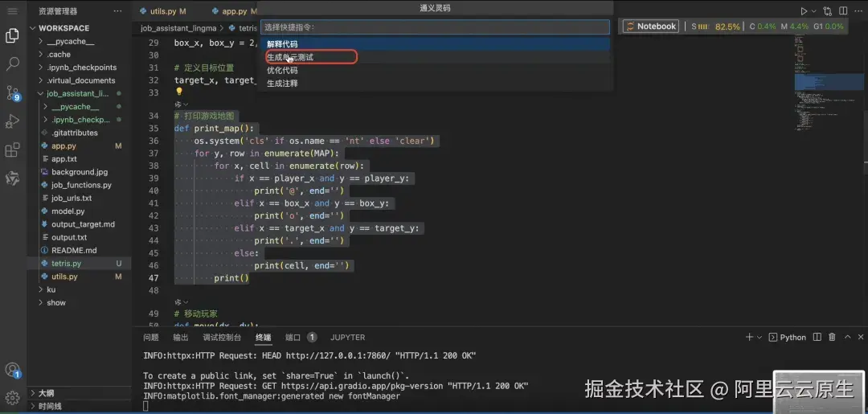Select 生成注释 quick command
The height and width of the screenshot is (414, 868).
[x=435, y=84]
